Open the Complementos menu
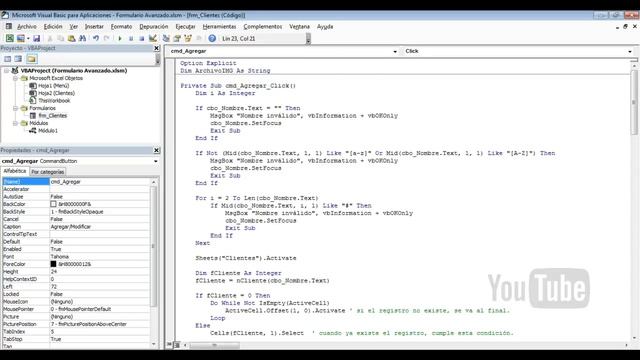This screenshot has width=640, height=360. (x=263, y=27)
